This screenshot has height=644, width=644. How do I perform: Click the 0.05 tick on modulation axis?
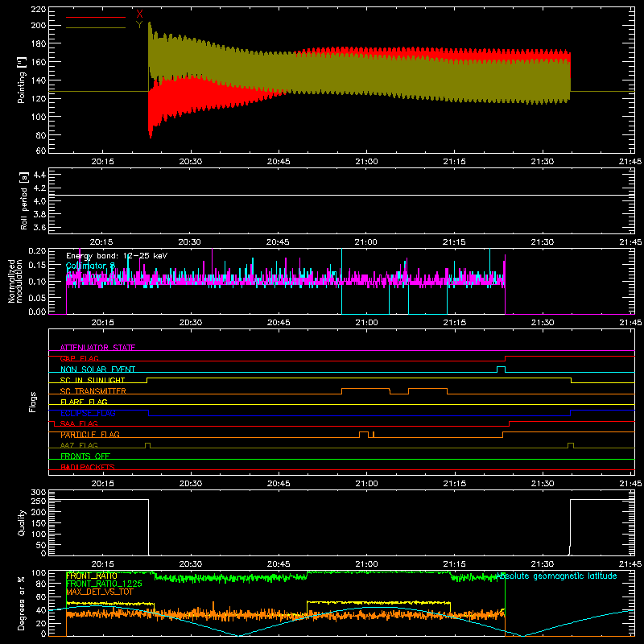click(x=37, y=297)
